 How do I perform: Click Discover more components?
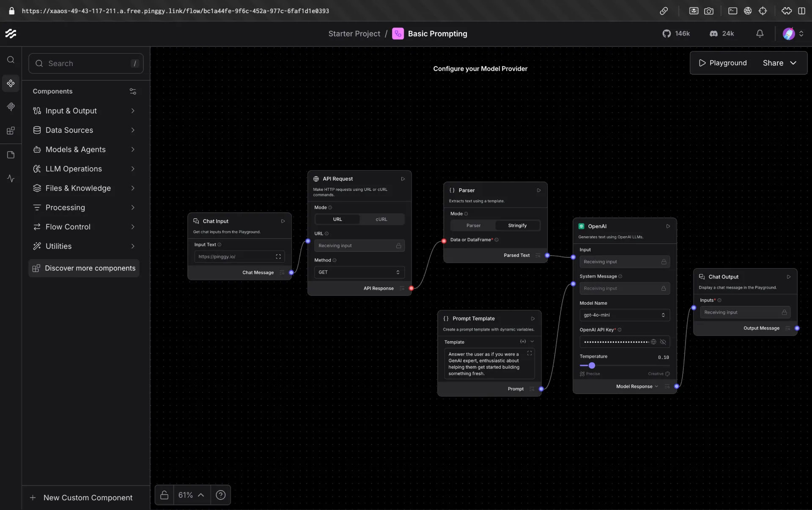tap(84, 268)
